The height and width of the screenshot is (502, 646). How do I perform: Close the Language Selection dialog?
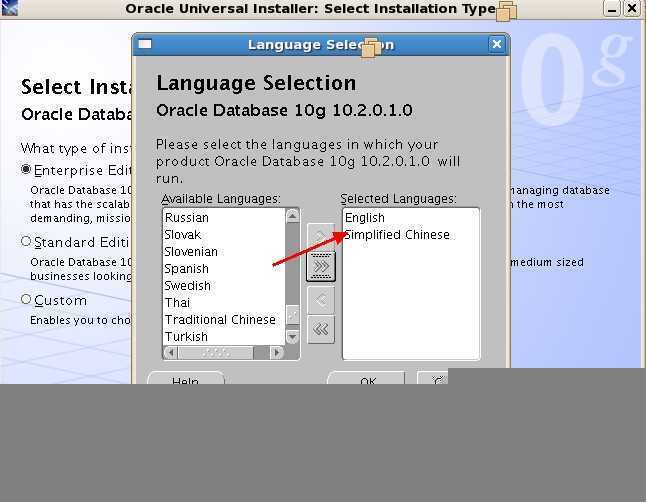[x=497, y=44]
